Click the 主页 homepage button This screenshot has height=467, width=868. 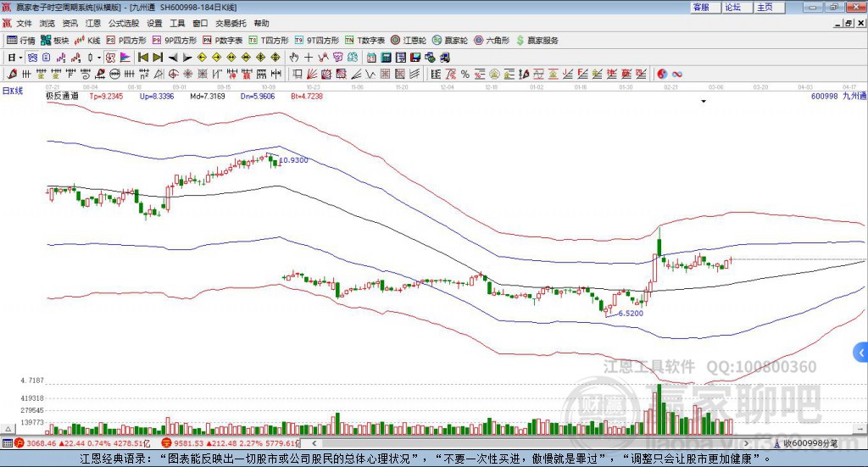769,7
